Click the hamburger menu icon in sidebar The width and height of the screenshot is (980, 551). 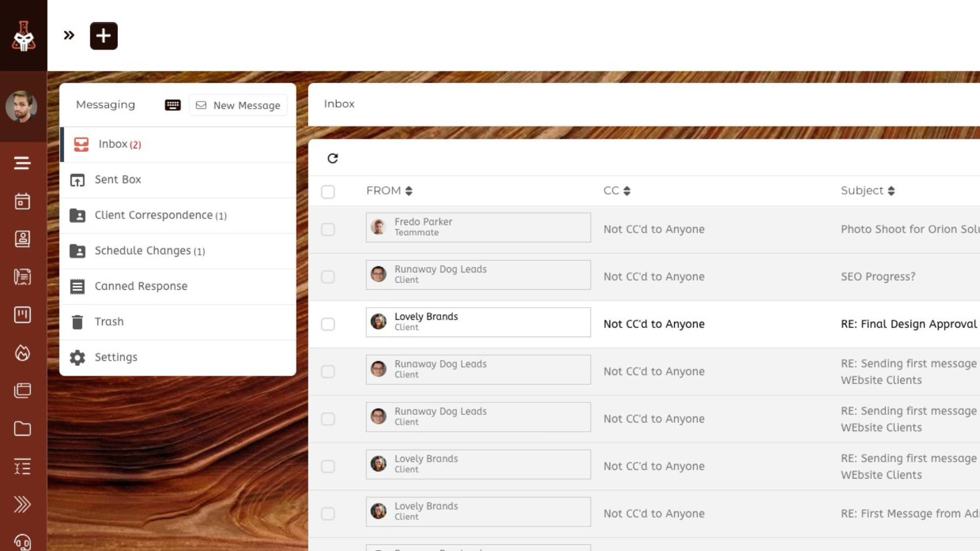click(x=22, y=163)
